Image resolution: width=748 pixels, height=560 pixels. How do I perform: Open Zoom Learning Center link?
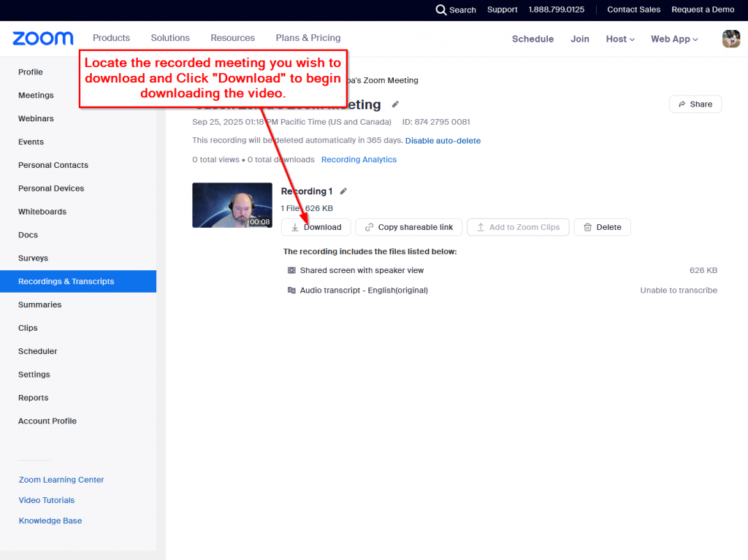(61, 480)
